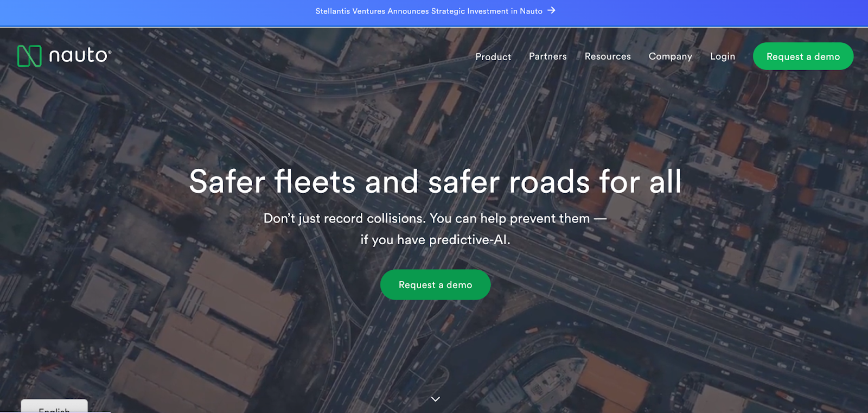868x413 pixels.
Task: Click the text 'if you have predictive-AI.'
Action: click(435, 240)
